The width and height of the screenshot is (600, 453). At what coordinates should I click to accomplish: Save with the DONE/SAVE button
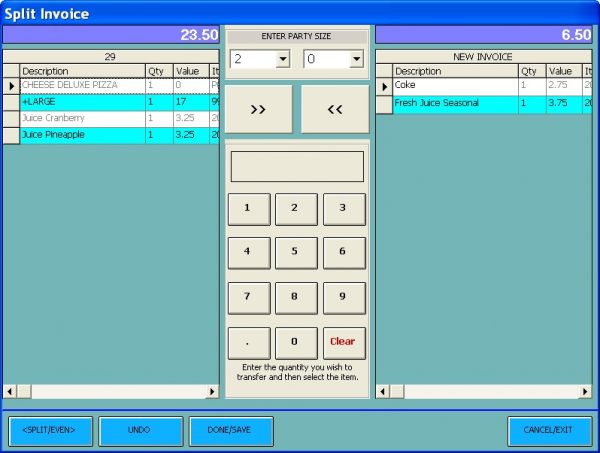231,430
